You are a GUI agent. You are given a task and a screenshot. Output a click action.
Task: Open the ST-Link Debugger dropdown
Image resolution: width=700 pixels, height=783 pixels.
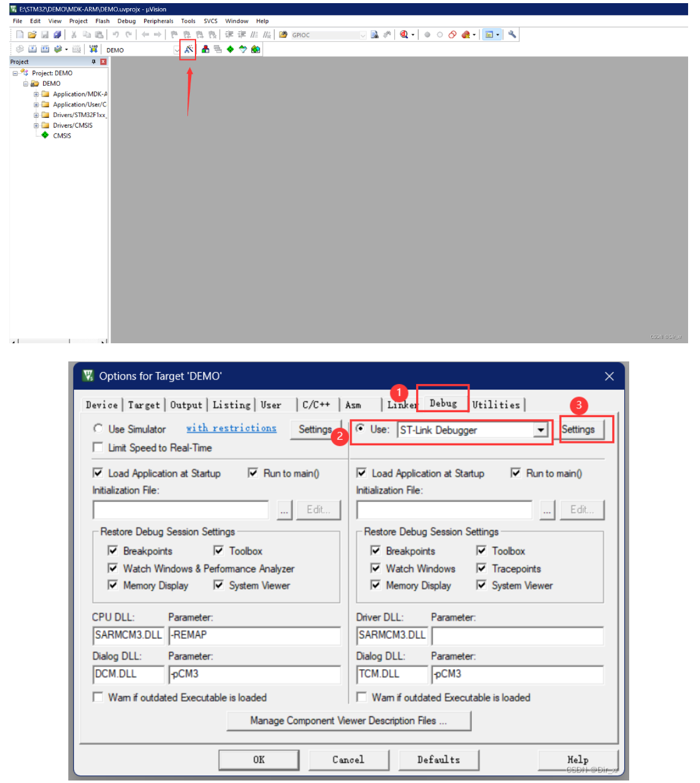click(541, 430)
